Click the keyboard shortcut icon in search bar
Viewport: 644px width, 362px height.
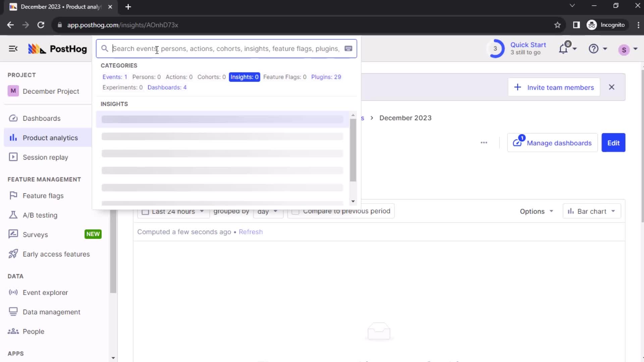(348, 49)
